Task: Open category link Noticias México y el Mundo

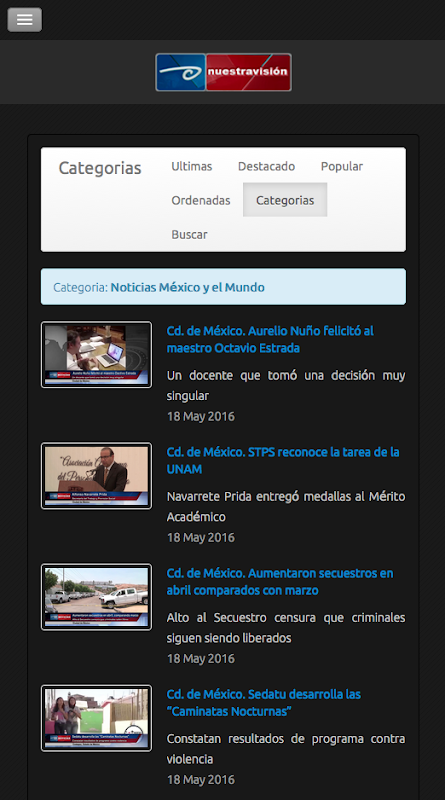Action: (187, 287)
